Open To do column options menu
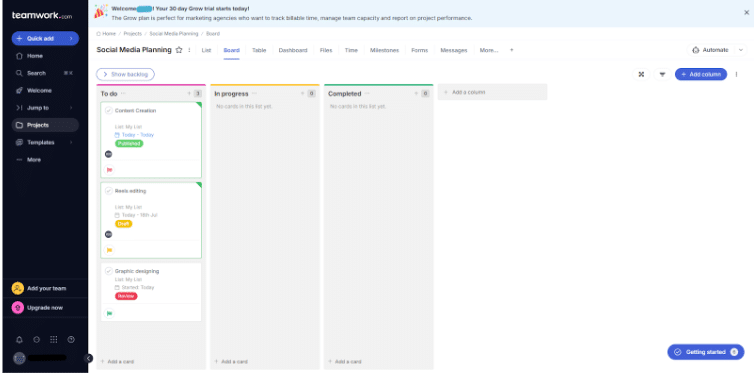The height and width of the screenshot is (375, 754). coord(124,94)
